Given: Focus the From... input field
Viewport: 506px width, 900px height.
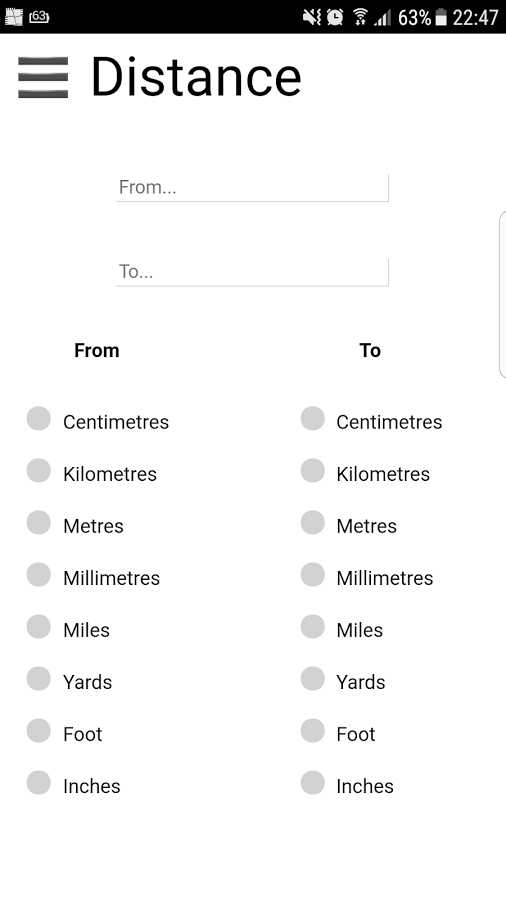Looking at the screenshot, I should coord(252,188).
